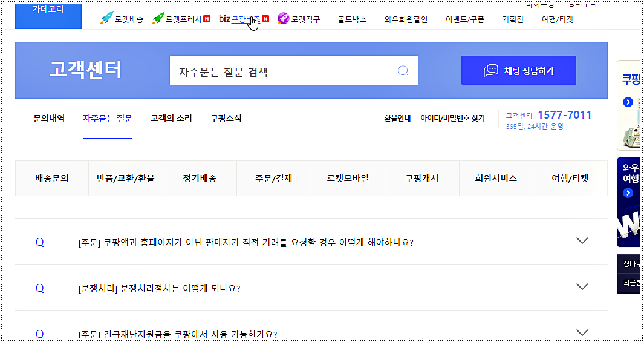Select the 자주묻는 질문 tab
This screenshot has height=342, width=644.
[x=107, y=119]
